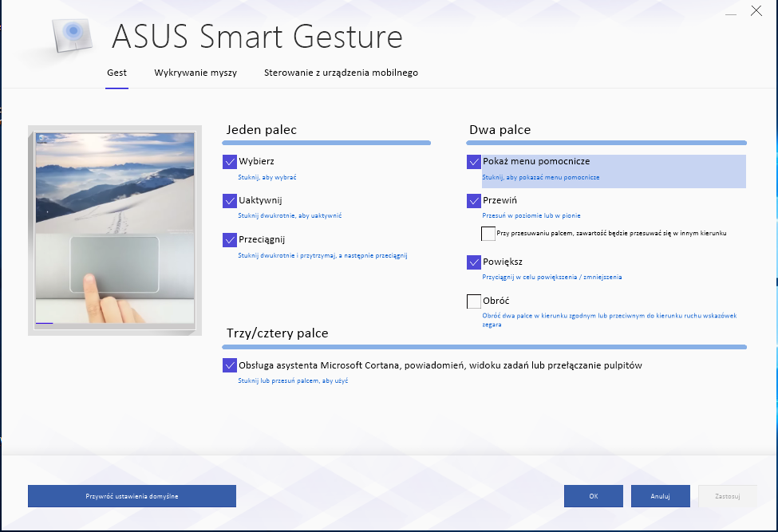Uncheck the Microsoft Cortana gestures checkbox
This screenshot has width=778, height=532.
pos(230,365)
